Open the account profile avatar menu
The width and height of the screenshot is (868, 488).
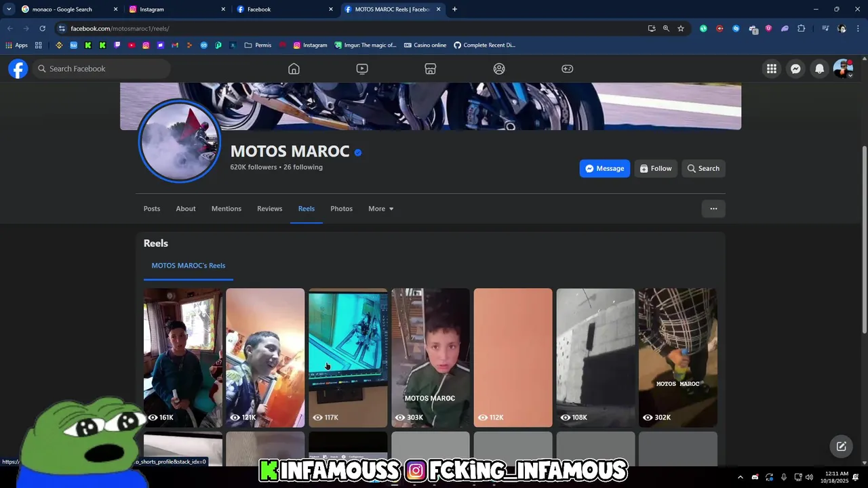tap(843, 68)
